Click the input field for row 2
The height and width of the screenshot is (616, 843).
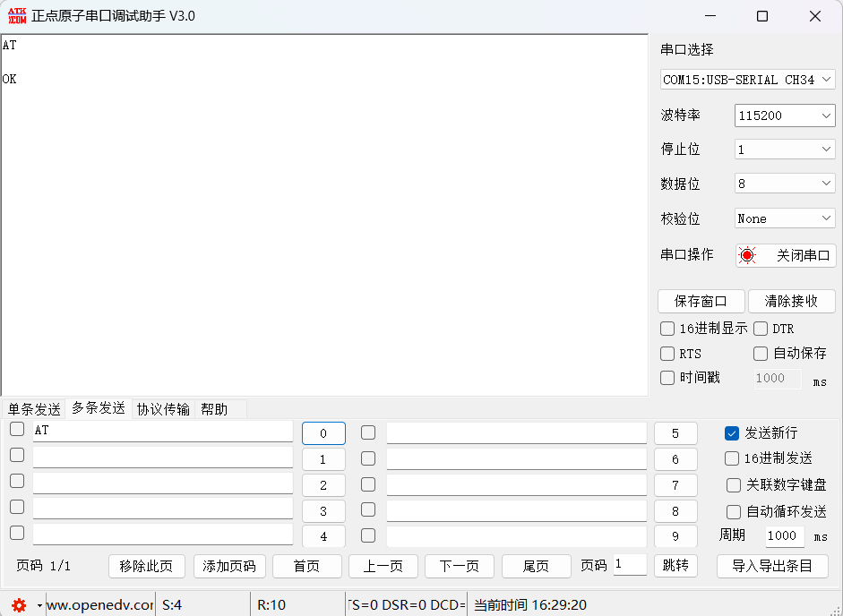pyautogui.click(x=163, y=483)
